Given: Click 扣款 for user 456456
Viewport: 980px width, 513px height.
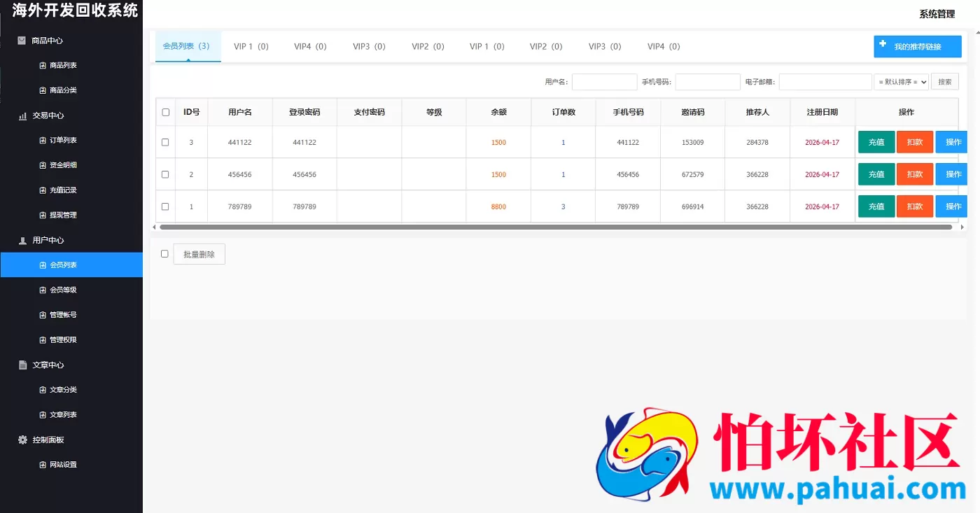Looking at the screenshot, I should pyautogui.click(x=915, y=174).
